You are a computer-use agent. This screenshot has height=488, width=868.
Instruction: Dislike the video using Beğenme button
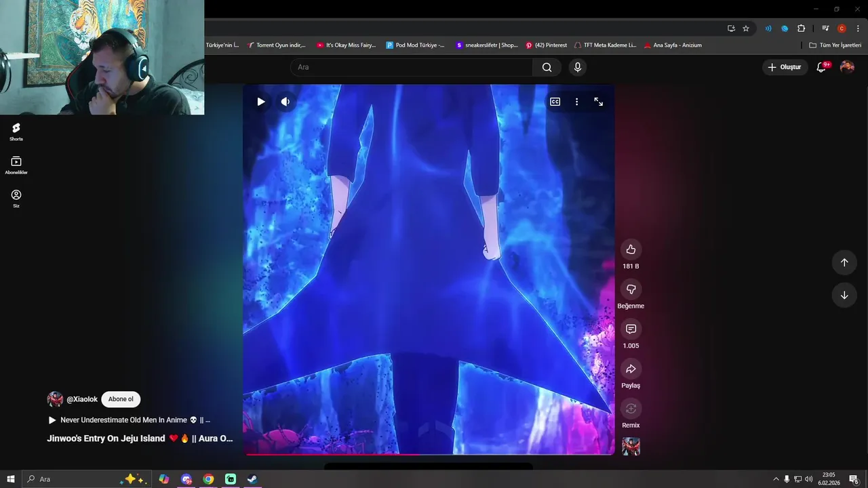[631, 289]
